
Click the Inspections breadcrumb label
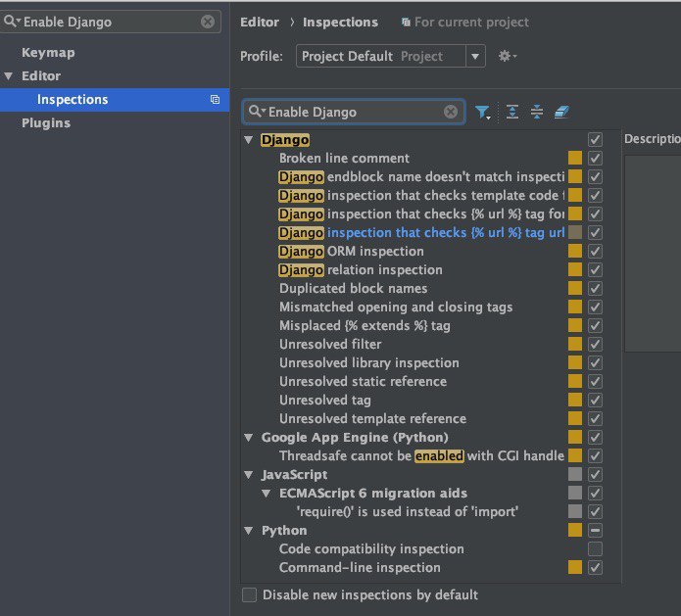[340, 23]
